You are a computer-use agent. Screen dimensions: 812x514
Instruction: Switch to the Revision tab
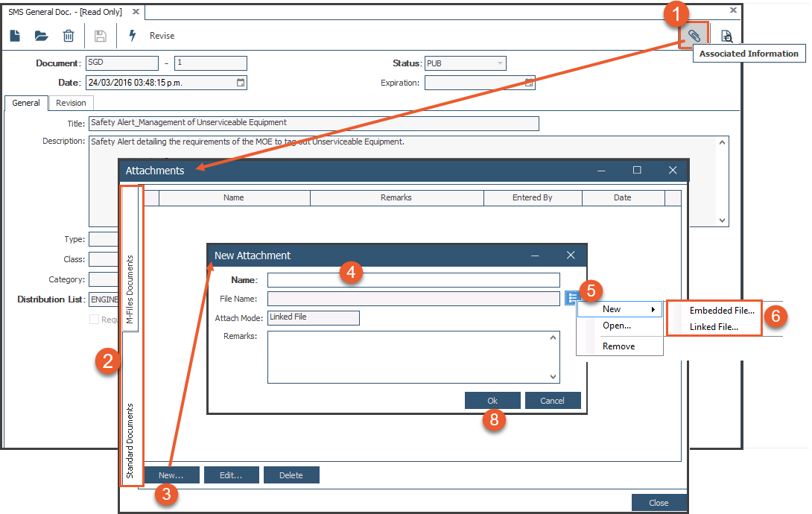(71, 103)
